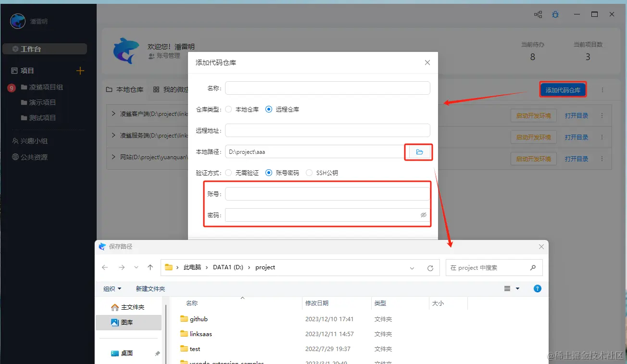Image resolution: width=627 pixels, height=364 pixels.
Task: Select the 账号密码 radio option
Action: click(269, 173)
